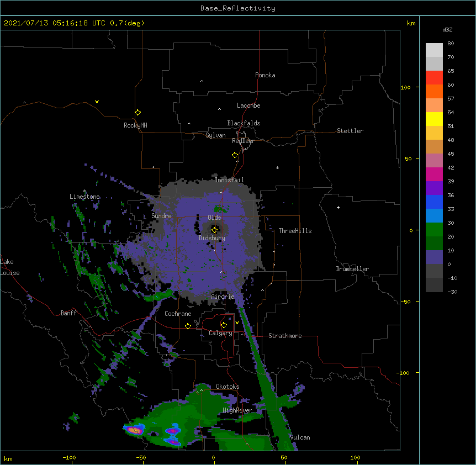The width and height of the screenshot is (476, 465).
Task: Pick the light orange 57-54 dBZ swatch
Action: 434,105
